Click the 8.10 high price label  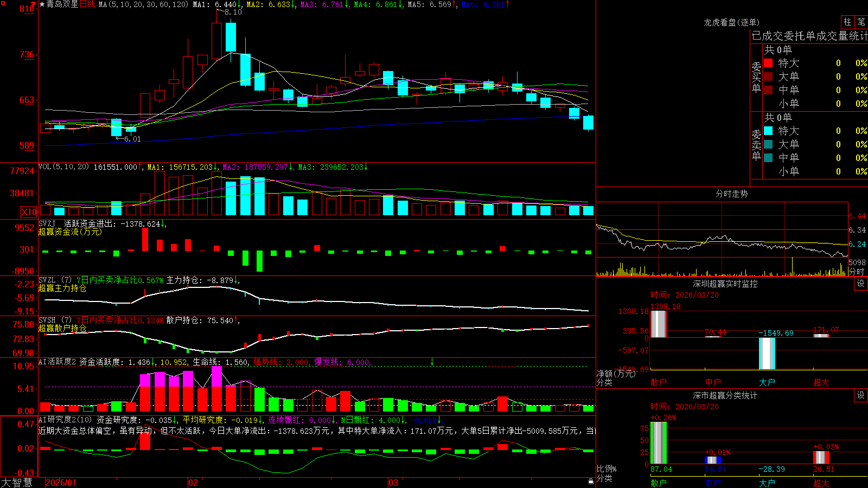(x=233, y=12)
